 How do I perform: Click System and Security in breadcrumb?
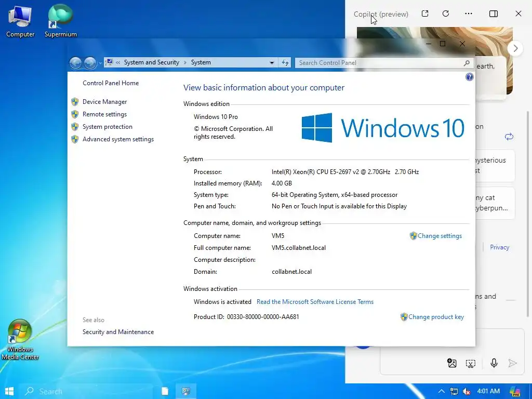(x=151, y=62)
